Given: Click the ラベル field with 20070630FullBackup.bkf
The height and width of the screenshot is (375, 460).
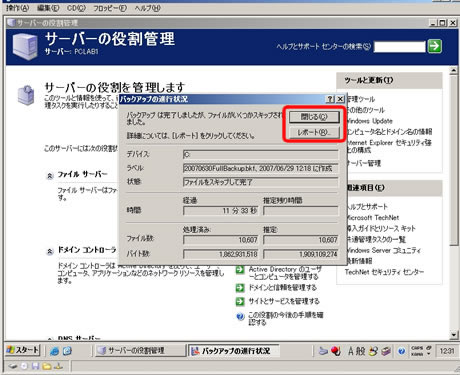Looking at the screenshot, I should pos(261,168).
